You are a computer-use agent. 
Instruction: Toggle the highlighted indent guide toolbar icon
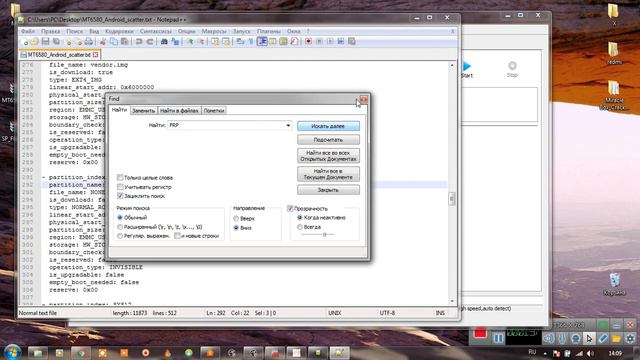[262, 42]
